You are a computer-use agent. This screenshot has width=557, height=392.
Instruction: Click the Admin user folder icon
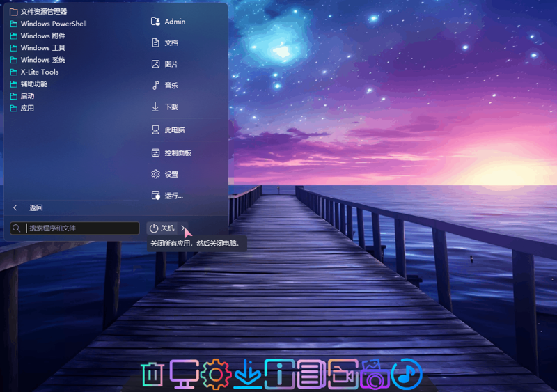[155, 22]
